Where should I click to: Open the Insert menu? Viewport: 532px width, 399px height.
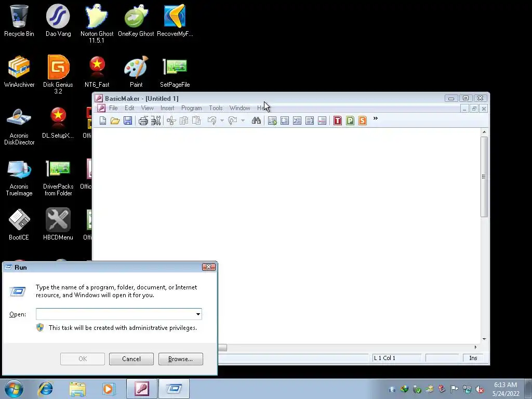pos(167,108)
